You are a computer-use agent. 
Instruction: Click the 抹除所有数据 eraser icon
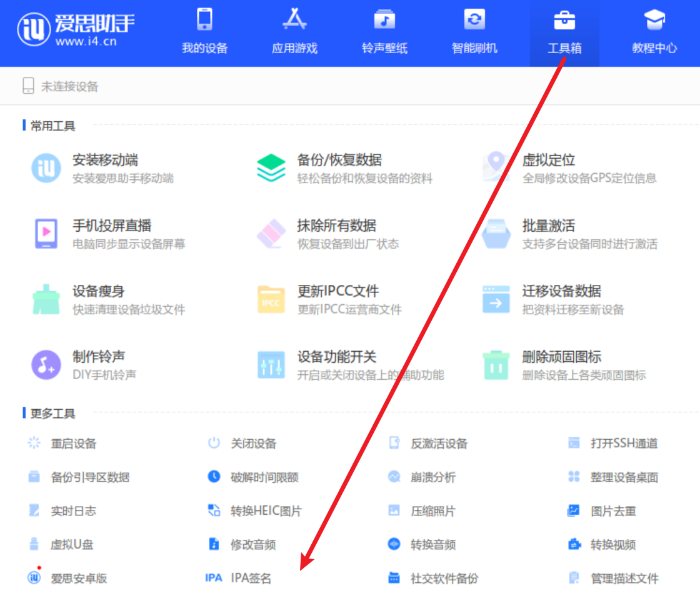[271, 234]
